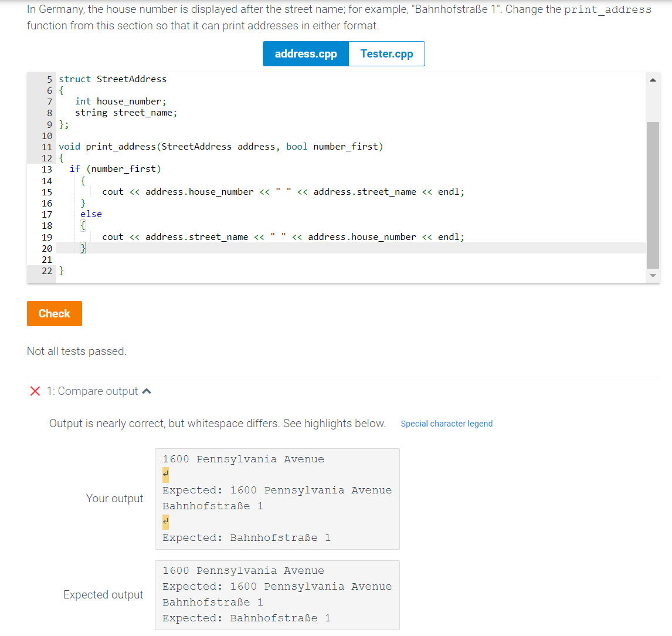Viewport: 672px width, 636px height.
Task: Switch to the Tester.cpp tab
Action: 386,53
